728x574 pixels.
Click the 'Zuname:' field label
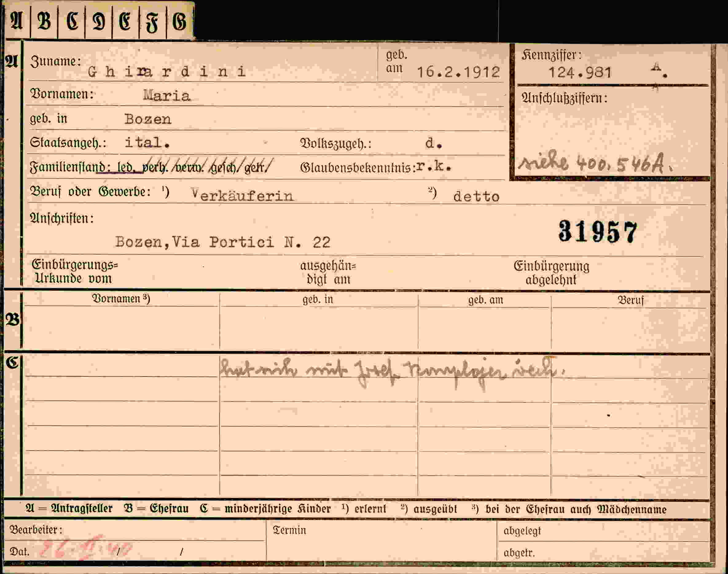[56, 61]
